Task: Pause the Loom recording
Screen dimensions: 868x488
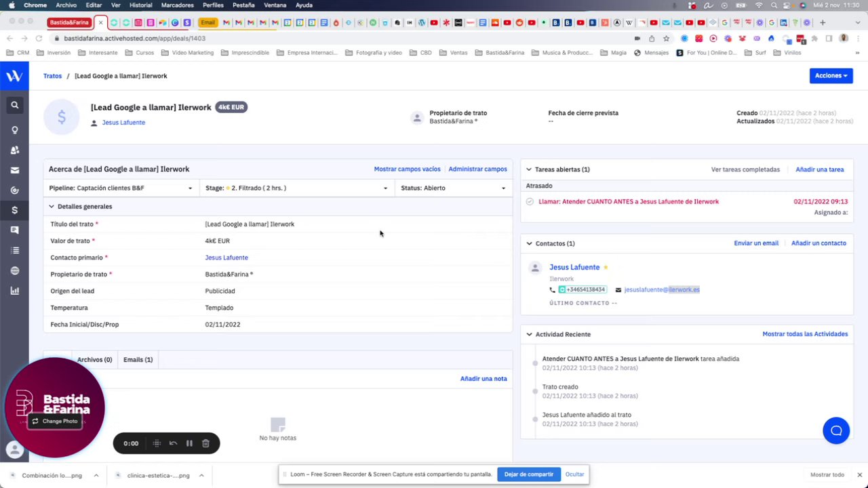Action: (189, 443)
